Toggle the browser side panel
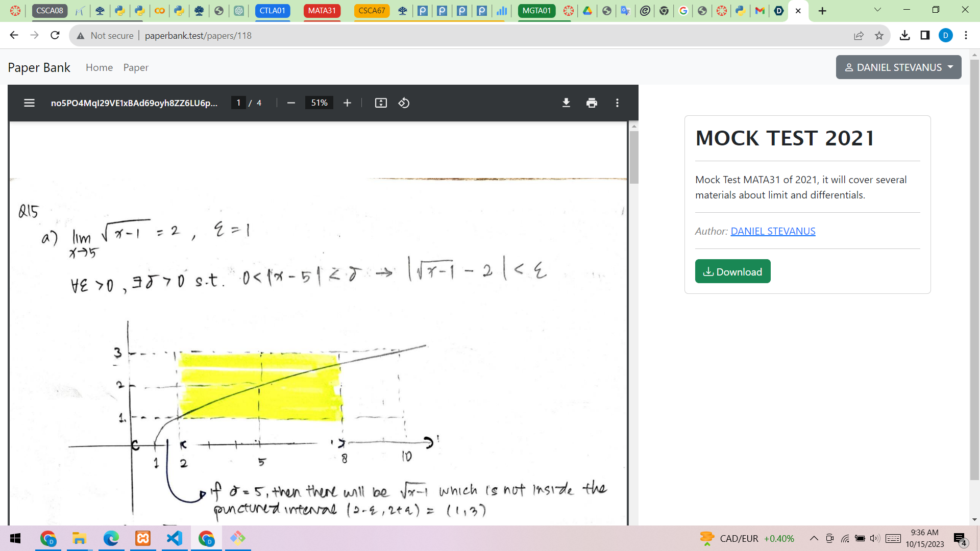This screenshot has width=980, height=551. click(x=925, y=35)
